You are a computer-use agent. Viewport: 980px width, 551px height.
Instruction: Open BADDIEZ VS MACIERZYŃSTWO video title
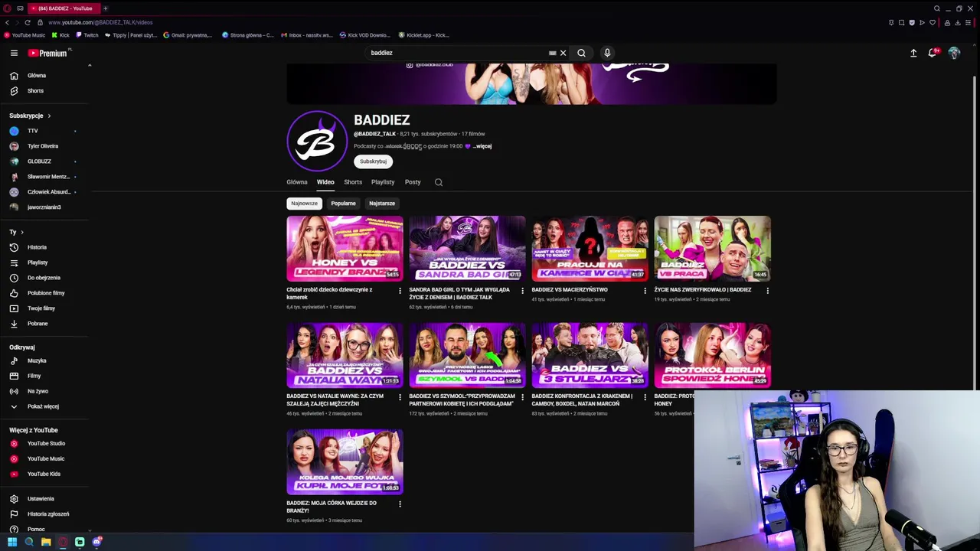pyautogui.click(x=570, y=290)
